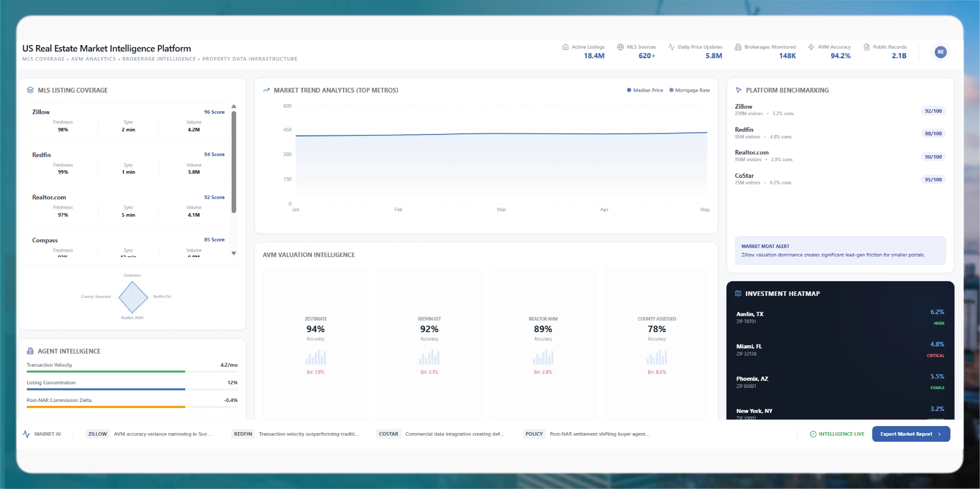Toggle the Mortgage Rate legend item
Image resolution: width=980 pixels, height=489 pixels.
click(x=689, y=90)
